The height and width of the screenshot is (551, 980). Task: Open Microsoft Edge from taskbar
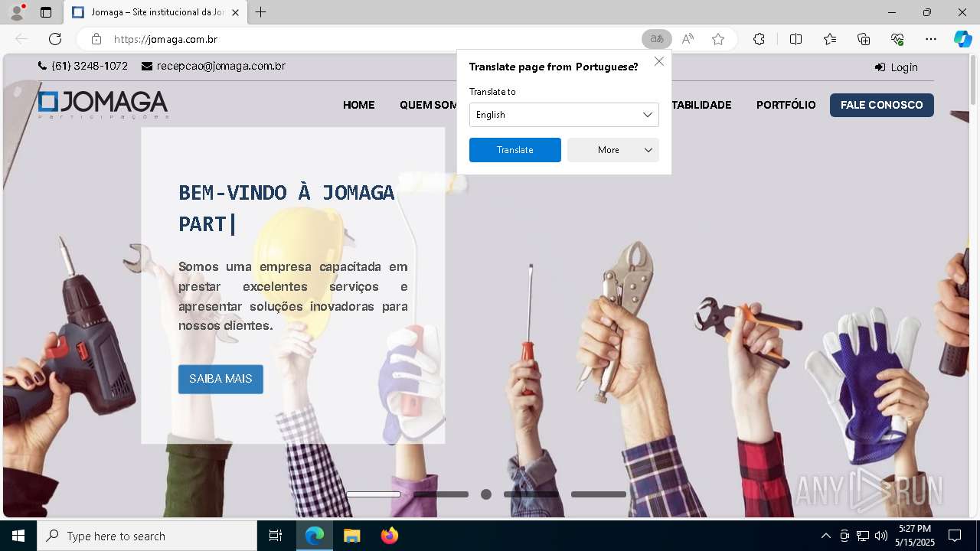coord(315,536)
